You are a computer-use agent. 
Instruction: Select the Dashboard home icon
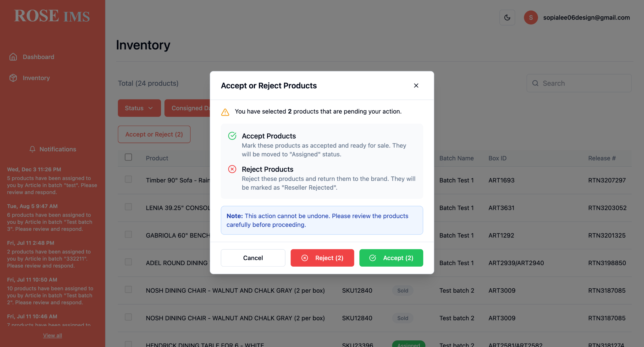pos(13,57)
